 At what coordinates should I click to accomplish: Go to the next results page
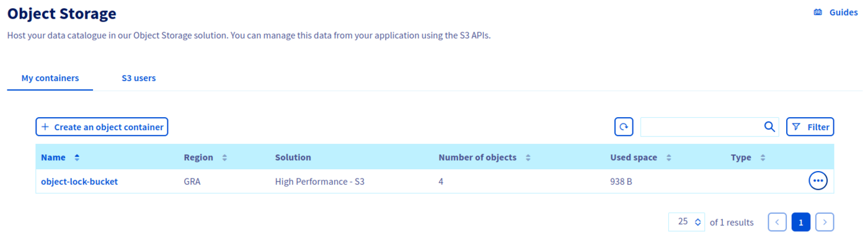pyautogui.click(x=824, y=222)
